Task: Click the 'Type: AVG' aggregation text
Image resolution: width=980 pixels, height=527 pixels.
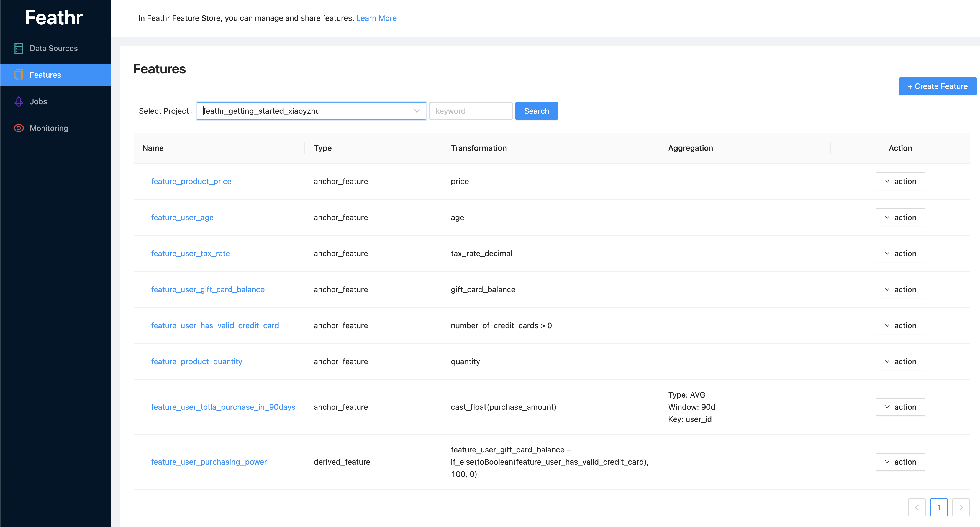Action: click(x=686, y=395)
